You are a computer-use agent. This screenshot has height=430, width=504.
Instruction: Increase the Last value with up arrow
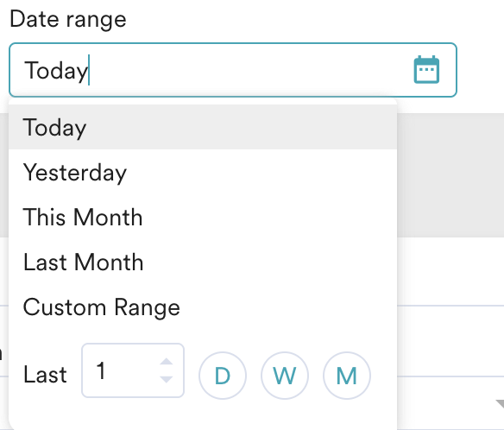[167, 362]
